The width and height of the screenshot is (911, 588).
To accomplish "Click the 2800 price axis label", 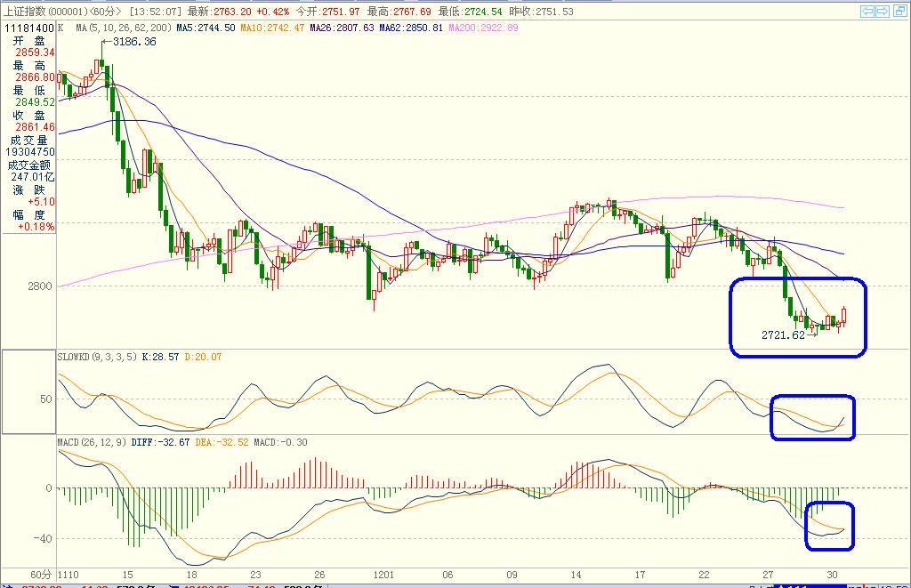I will tap(39, 286).
